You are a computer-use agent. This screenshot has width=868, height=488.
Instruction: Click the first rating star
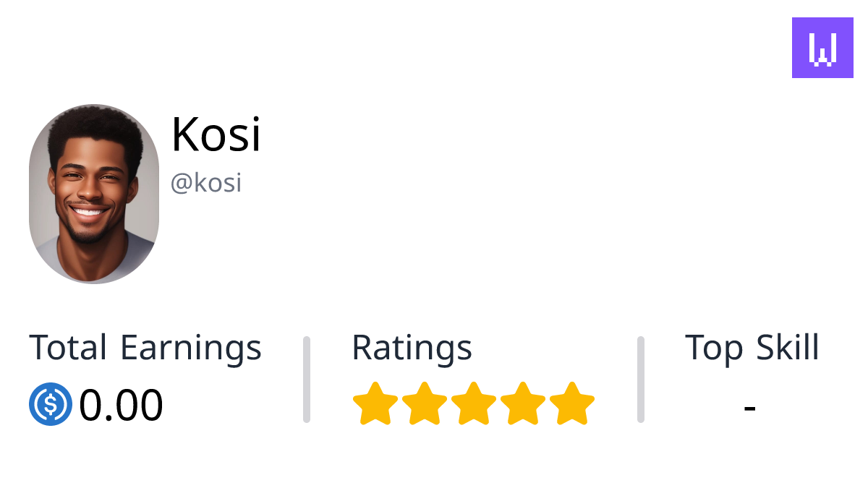376,402
